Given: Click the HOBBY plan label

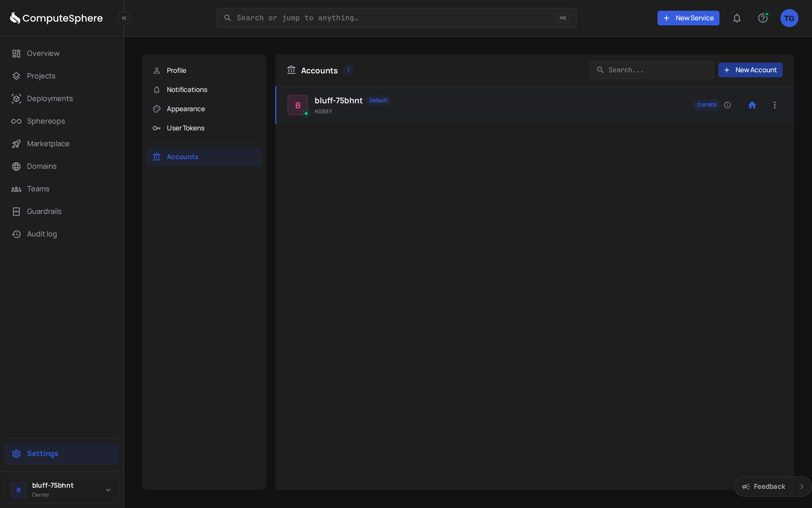Looking at the screenshot, I should 323,111.
